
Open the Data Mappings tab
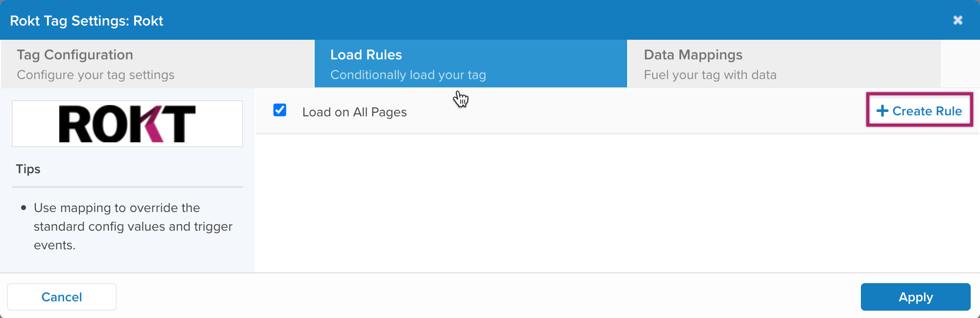784,64
